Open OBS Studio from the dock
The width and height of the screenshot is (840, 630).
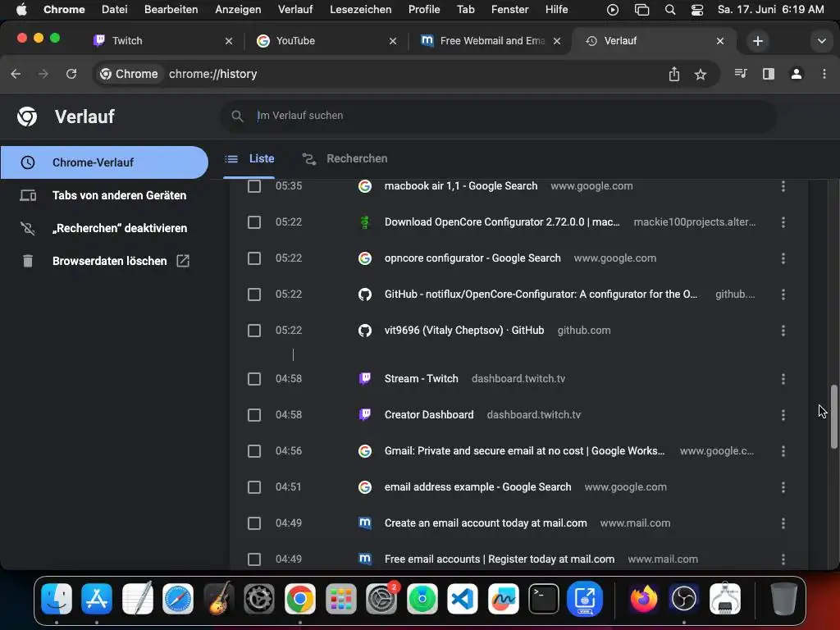pos(684,598)
